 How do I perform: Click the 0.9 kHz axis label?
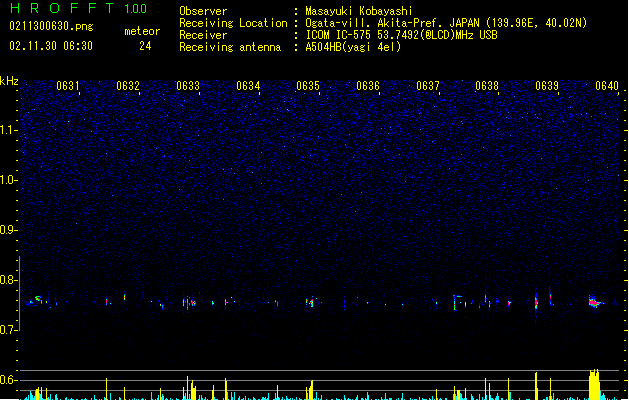tap(8, 230)
